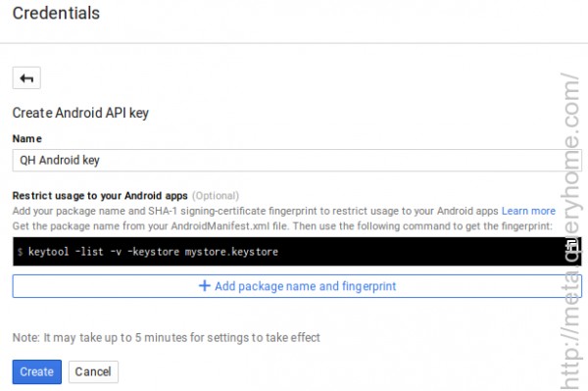
Task: Go back using the left arrow button
Action: coord(26,78)
